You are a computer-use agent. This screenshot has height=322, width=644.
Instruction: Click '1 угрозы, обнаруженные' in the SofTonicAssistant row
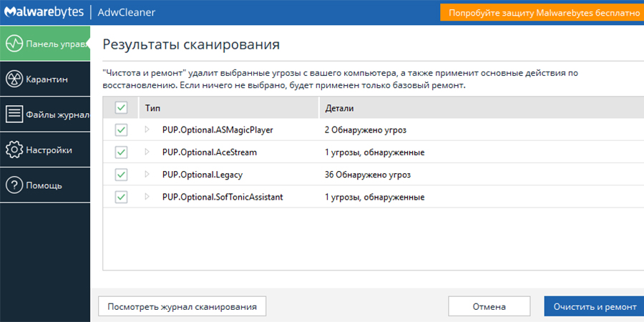(x=374, y=197)
